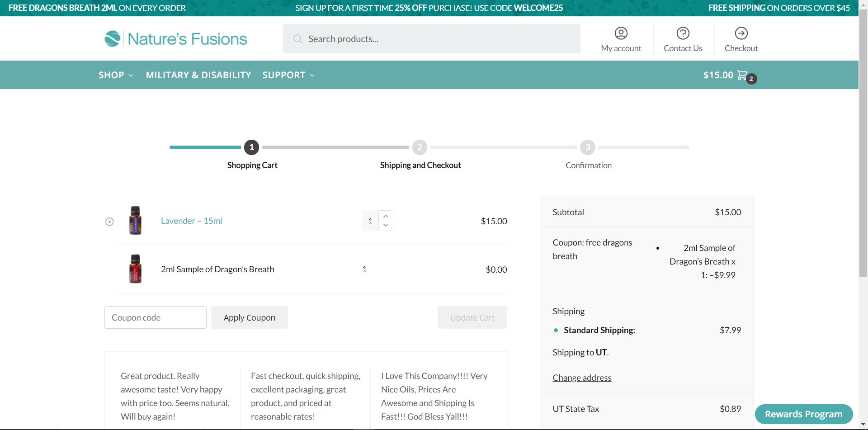Viewport: 868px width, 430px height.
Task: Open the Military & Disability page
Action: (x=198, y=75)
